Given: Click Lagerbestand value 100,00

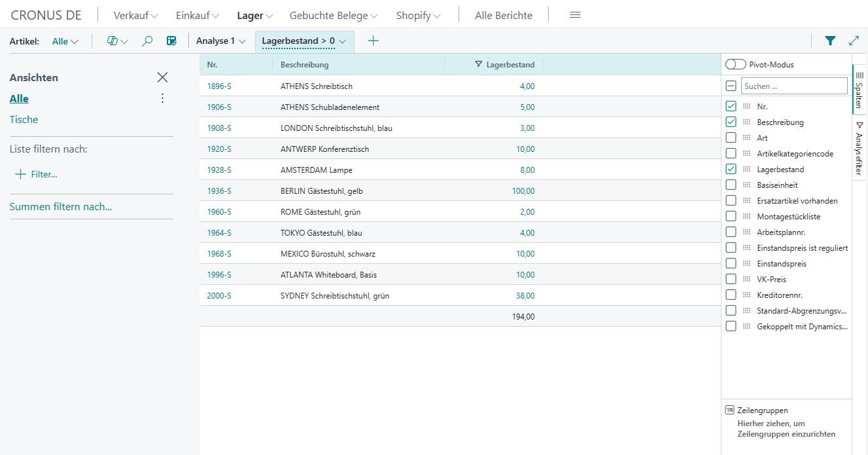Looking at the screenshot, I should [x=523, y=191].
